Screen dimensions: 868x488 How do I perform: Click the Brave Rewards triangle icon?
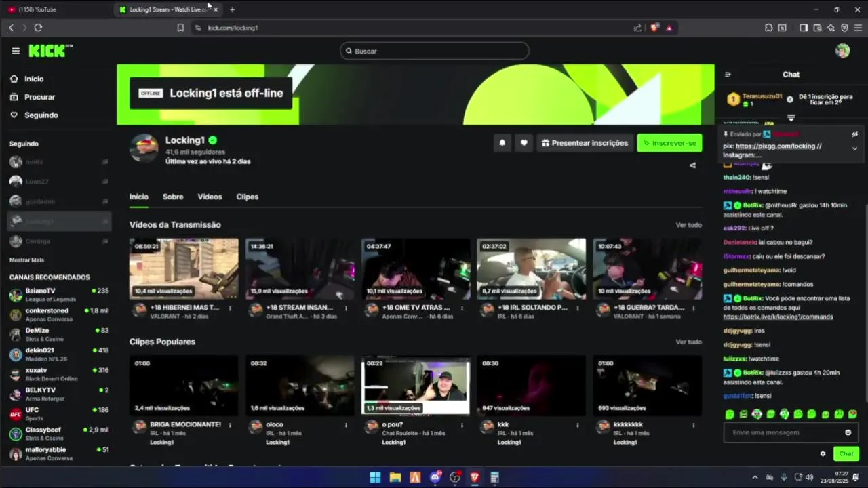[669, 28]
